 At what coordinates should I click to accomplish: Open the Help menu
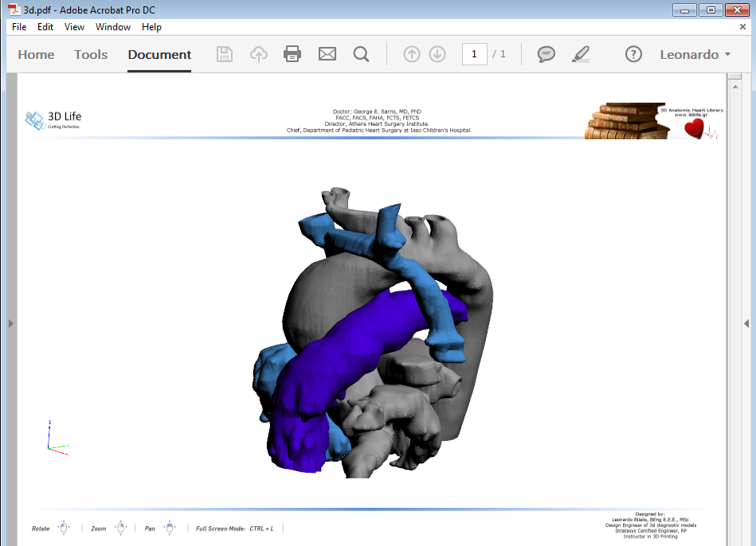point(151,27)
